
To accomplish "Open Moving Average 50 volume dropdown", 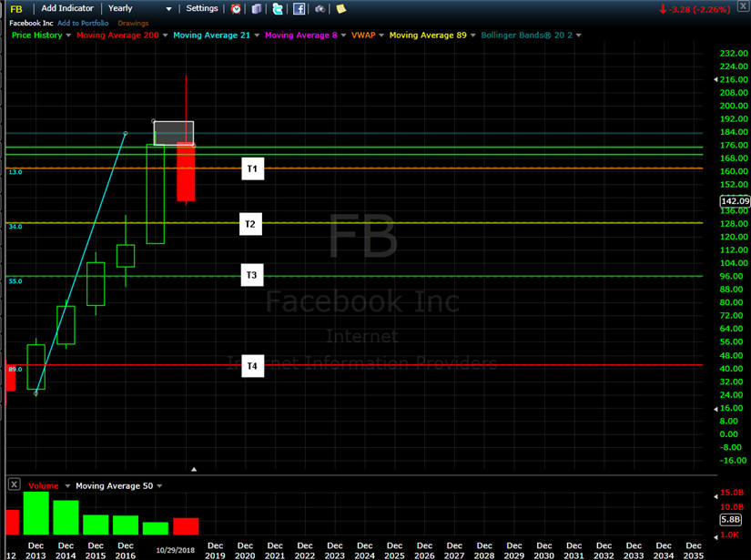I will tap(159, 486).
